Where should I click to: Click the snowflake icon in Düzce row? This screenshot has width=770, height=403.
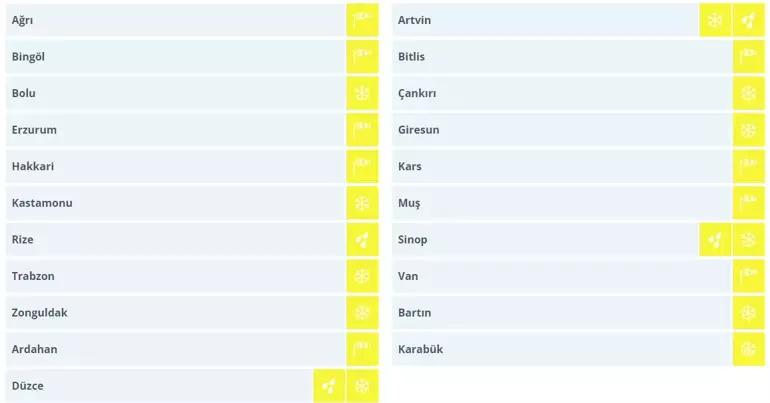pyautogui.click(x=362, y=386)
